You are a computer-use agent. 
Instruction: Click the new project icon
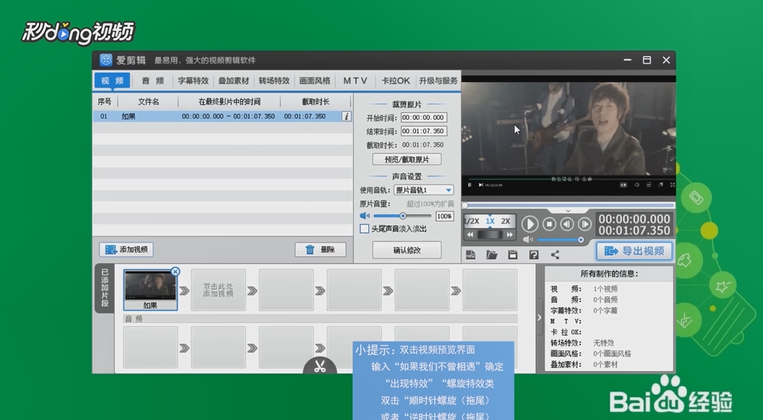(x=471, y=255)
